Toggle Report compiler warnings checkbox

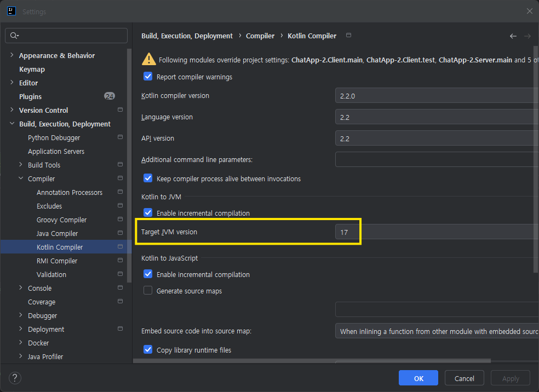[148, 76]
